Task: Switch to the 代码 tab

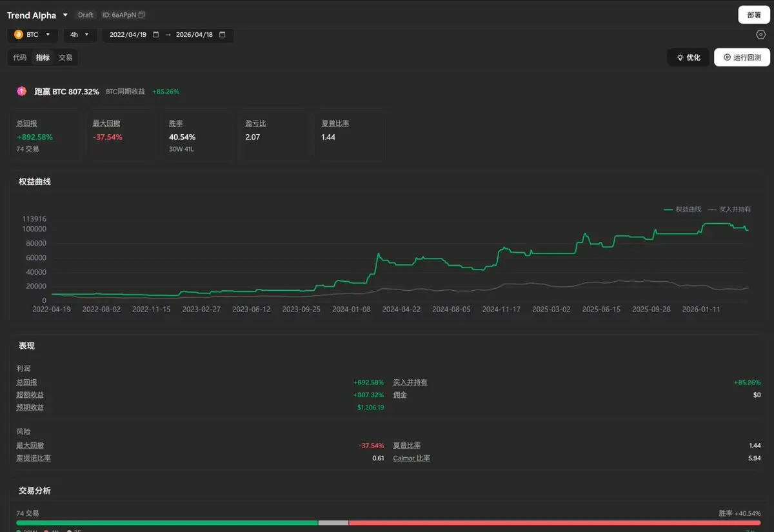Action: coord(20,57)
